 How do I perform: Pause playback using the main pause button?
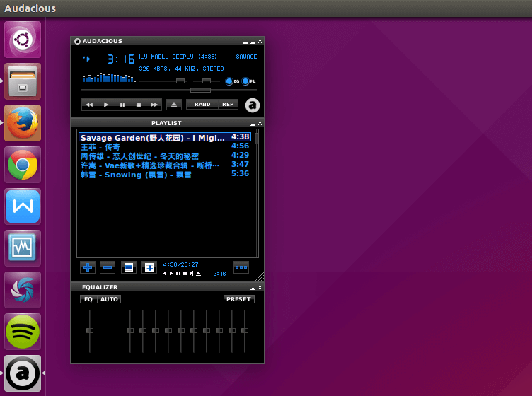point(122,105)
